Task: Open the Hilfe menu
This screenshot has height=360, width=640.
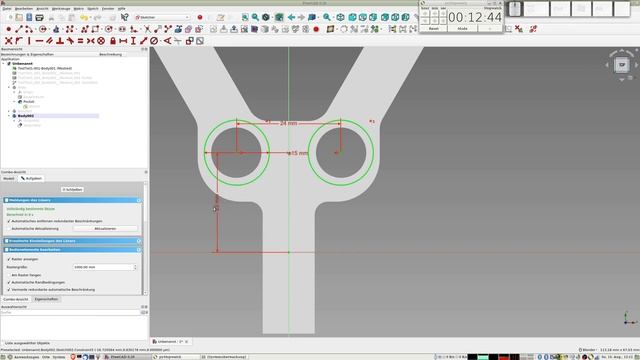Action: click(122, 9)
